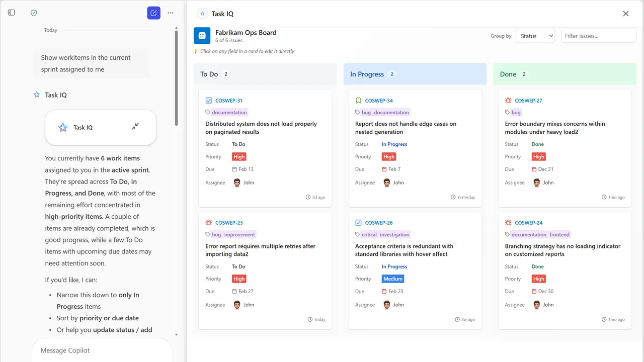Click bug type icon on COSWEP-24
644x362 pixels.
(508, 223)
